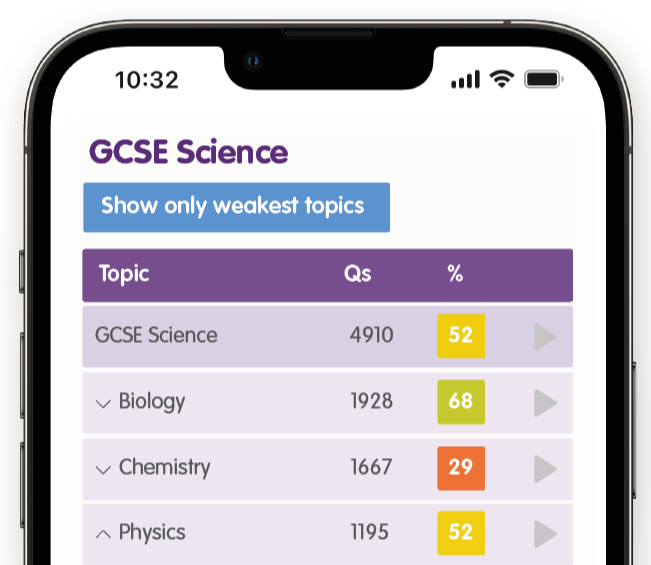Tap the Wi-Fi status icon
This screenshot has width=651, height=565.
click(502, 79)
